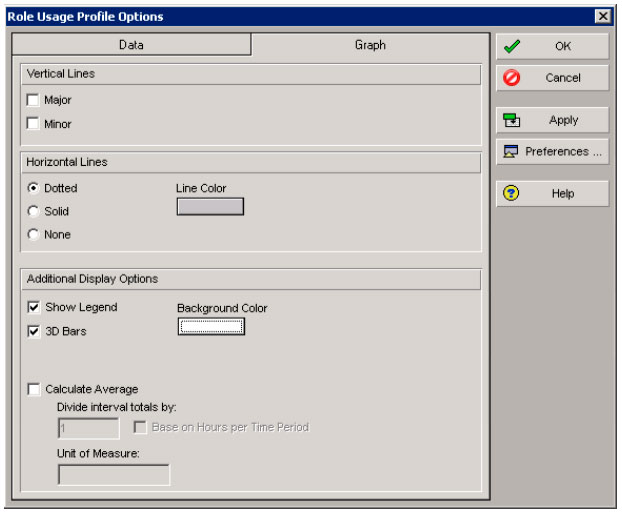Uncheck the Show Legend checkbox
Viewport: 622px width, 515px height.
[34, 307]
